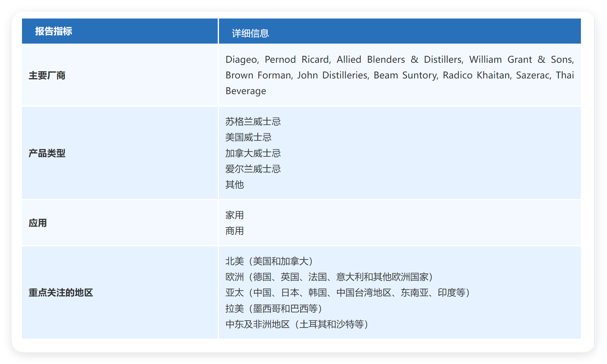Select the 产品类型 row label
Screen dimensions: 607x364
coord(47,153)
